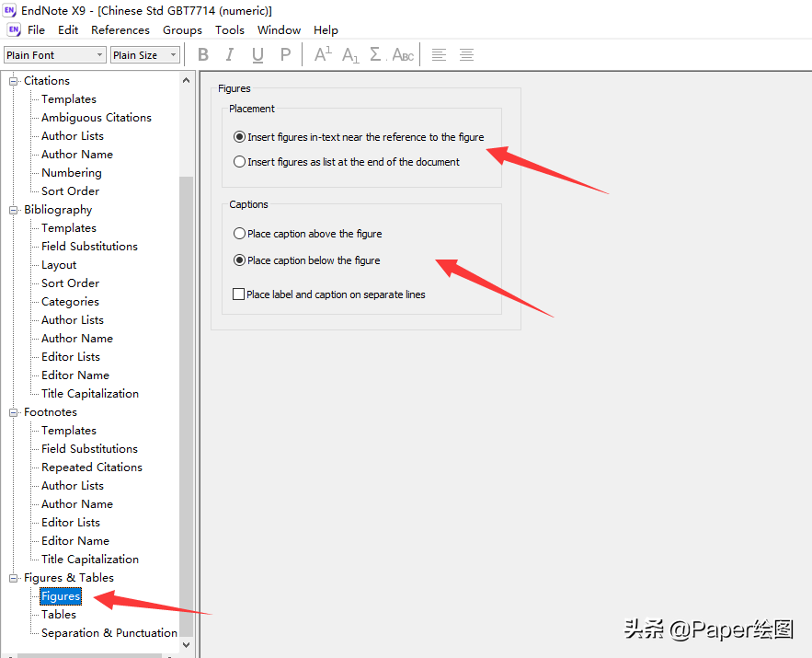Image resolution: width=812 pixels, height=658 pixels.
Task: Open the File menu
Action: [36, 30]
